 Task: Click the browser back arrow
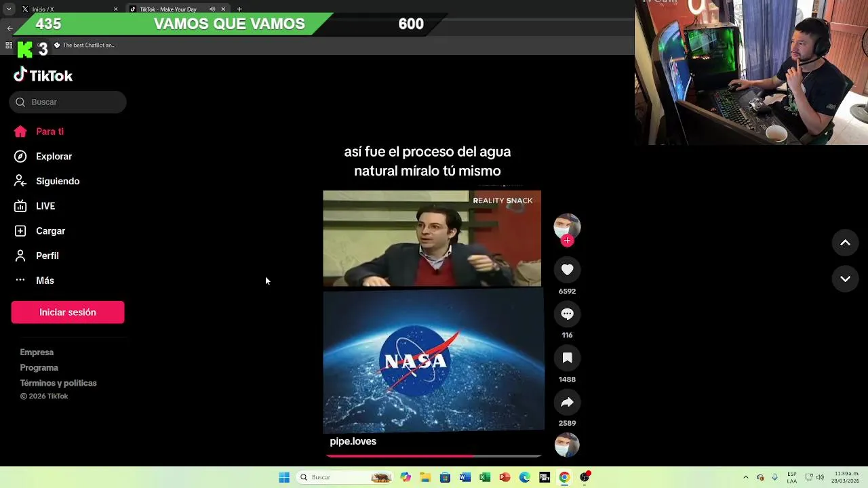[x=9, y=28]
